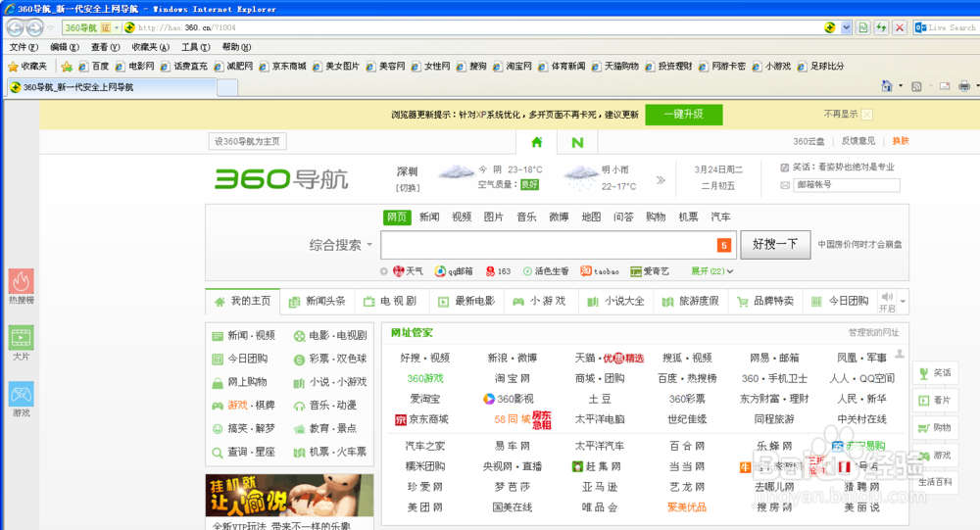
Task: Open the 工具 menu
Action: point(196,47)
